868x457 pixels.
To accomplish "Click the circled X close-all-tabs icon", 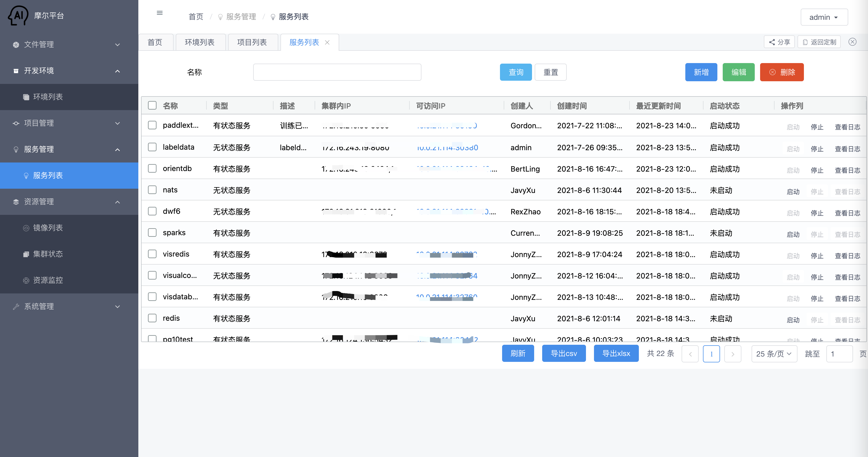I will click(853, 42).
